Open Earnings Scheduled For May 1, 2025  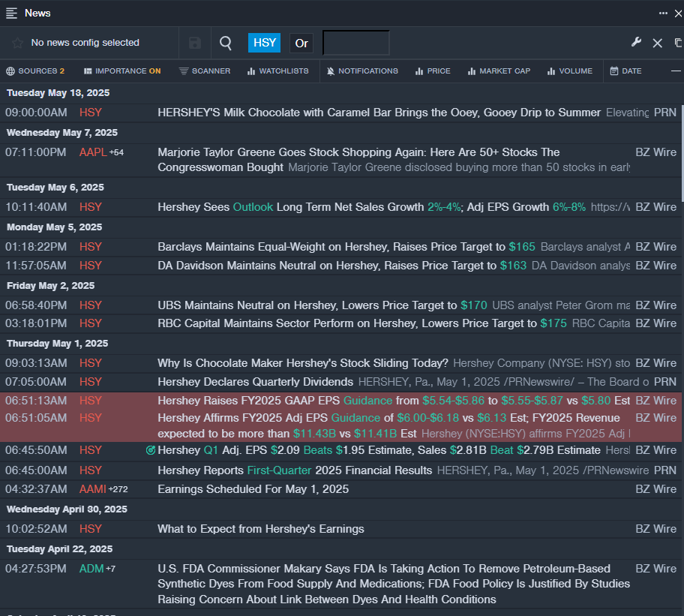click(x=253, y=489)
